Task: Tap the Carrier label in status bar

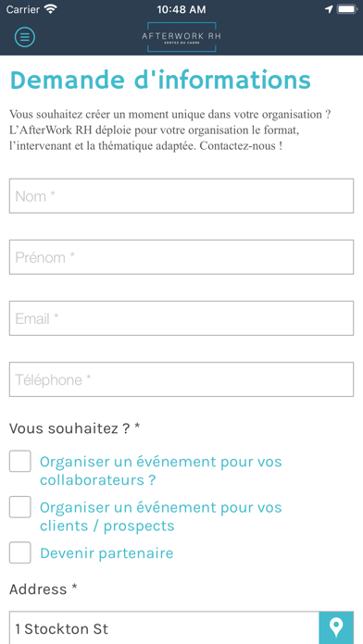Action: click(x=23, y=9)
